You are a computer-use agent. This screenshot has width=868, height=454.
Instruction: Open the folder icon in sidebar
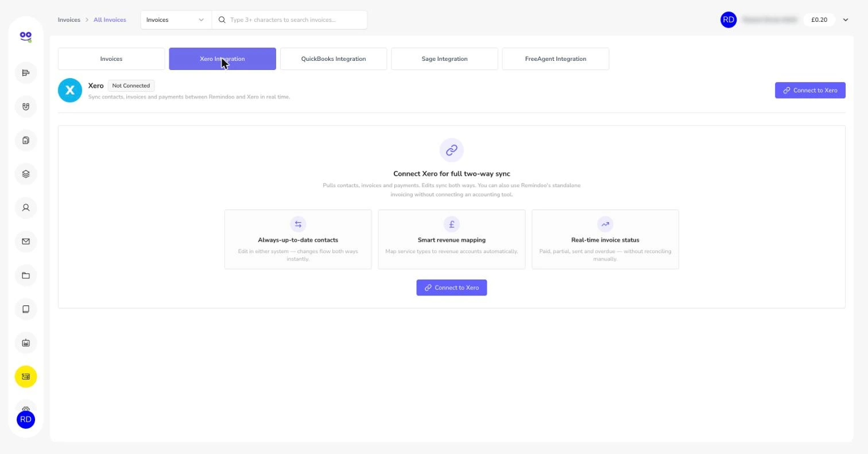[x=26, y=275]
